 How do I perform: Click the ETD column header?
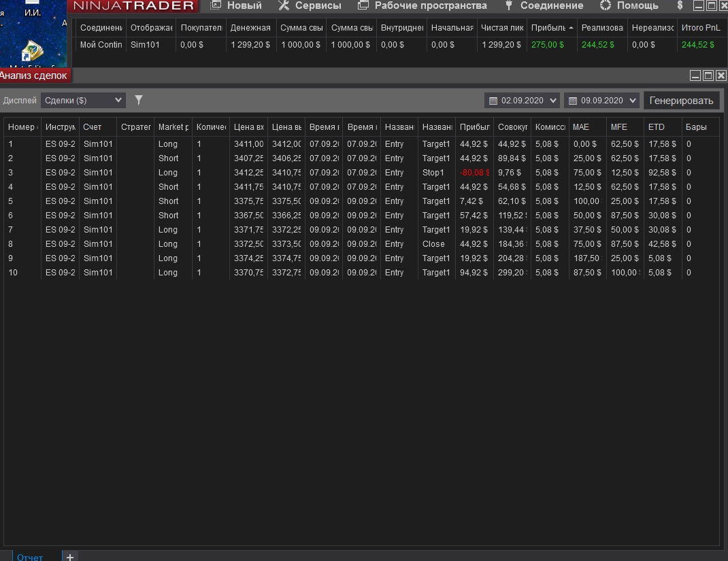663,126
